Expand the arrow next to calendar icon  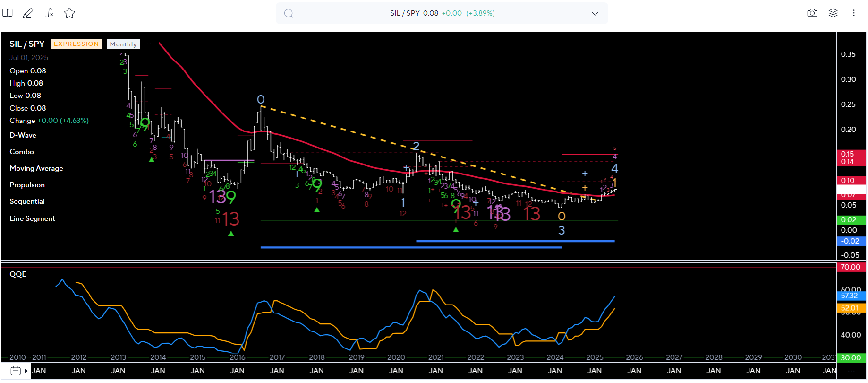point(26,371)
